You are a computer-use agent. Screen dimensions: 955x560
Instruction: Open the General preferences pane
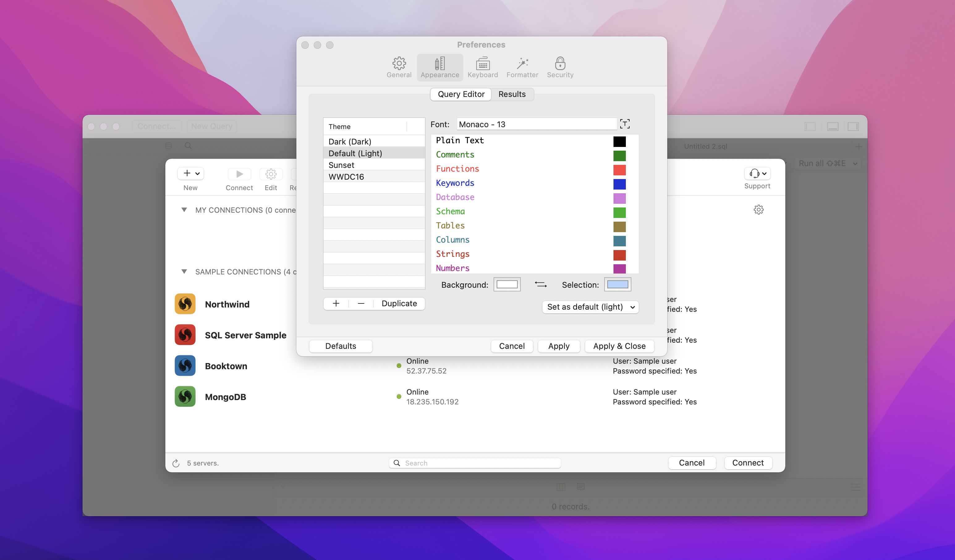point(399,67)
